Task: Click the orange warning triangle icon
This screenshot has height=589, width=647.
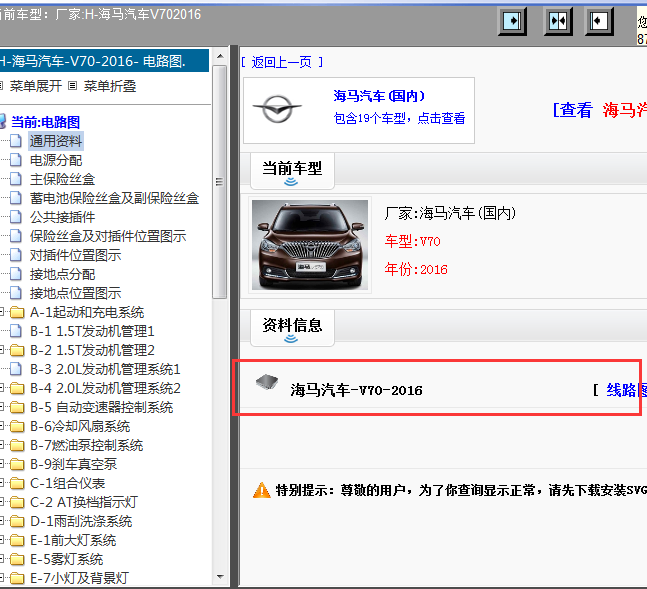Action: [x=262, y=490]
